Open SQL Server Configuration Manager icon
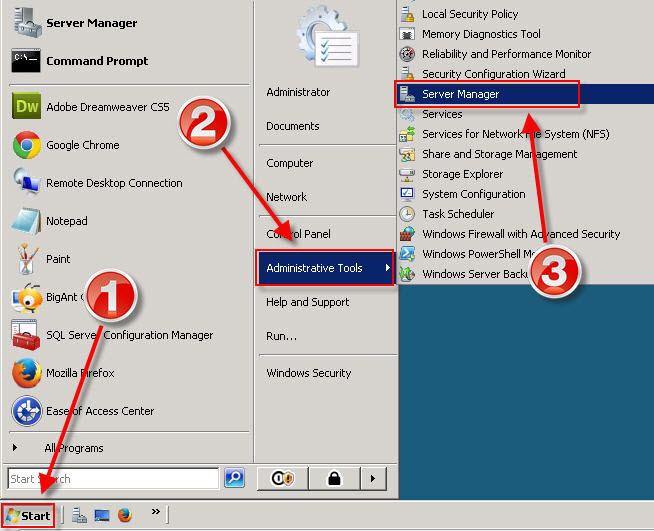Image resolution: width=654 pixels, height=531 pixels. [26, 335]
